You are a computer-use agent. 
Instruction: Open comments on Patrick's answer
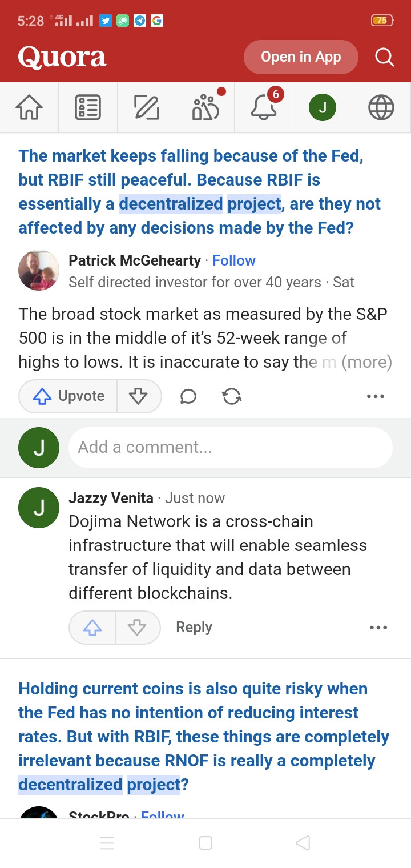[188, 396]
